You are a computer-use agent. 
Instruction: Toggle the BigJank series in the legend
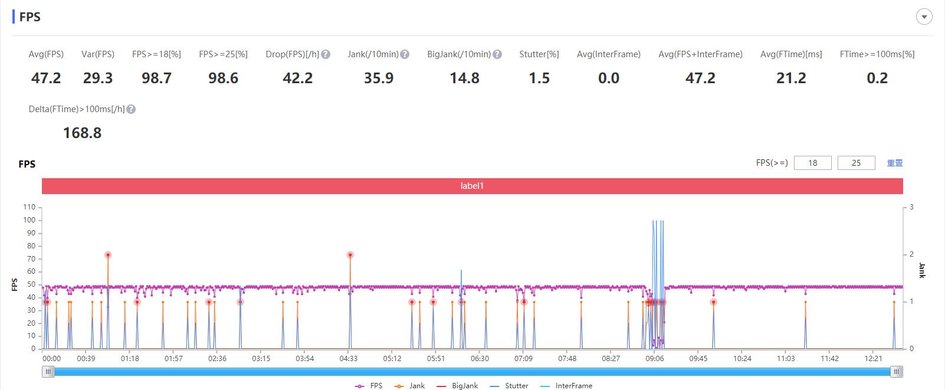pos(456,386)
